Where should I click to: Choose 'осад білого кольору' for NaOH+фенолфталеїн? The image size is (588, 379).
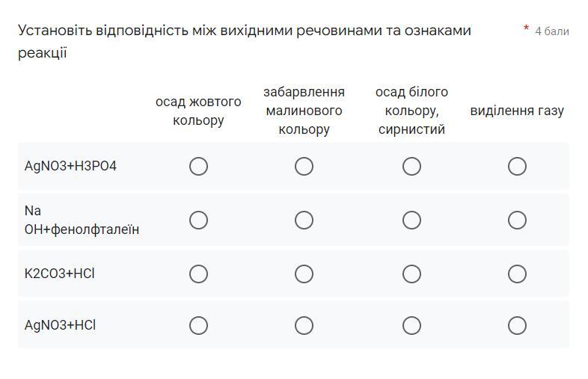[x=411, y=220]
